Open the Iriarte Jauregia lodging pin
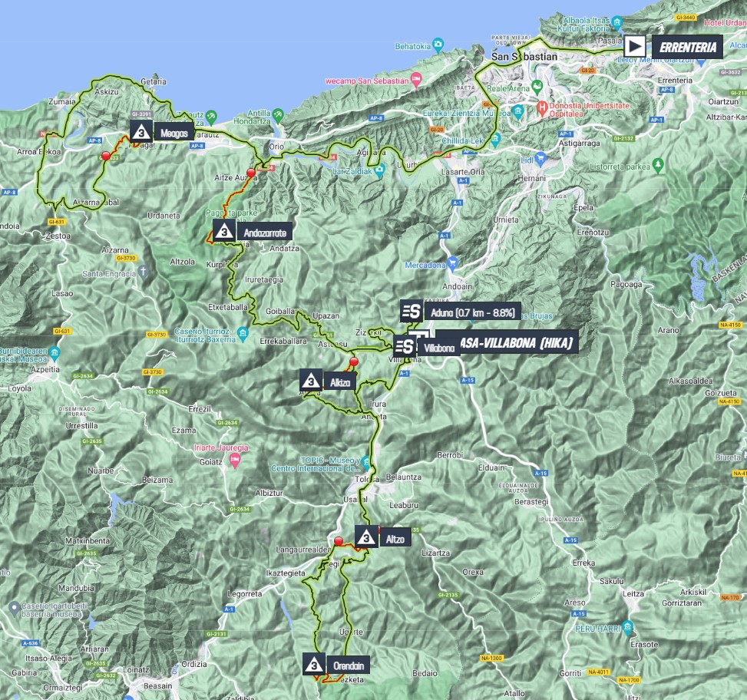 234,460
